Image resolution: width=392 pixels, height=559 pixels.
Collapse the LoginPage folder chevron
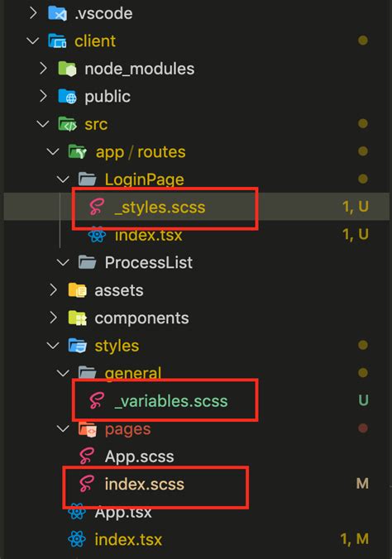[63, 179]
